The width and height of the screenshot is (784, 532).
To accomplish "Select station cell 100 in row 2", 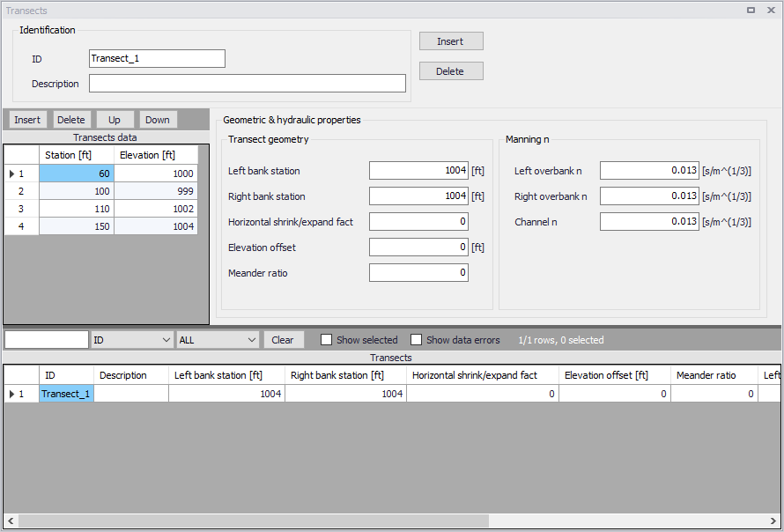I will [x=77, y=191].
